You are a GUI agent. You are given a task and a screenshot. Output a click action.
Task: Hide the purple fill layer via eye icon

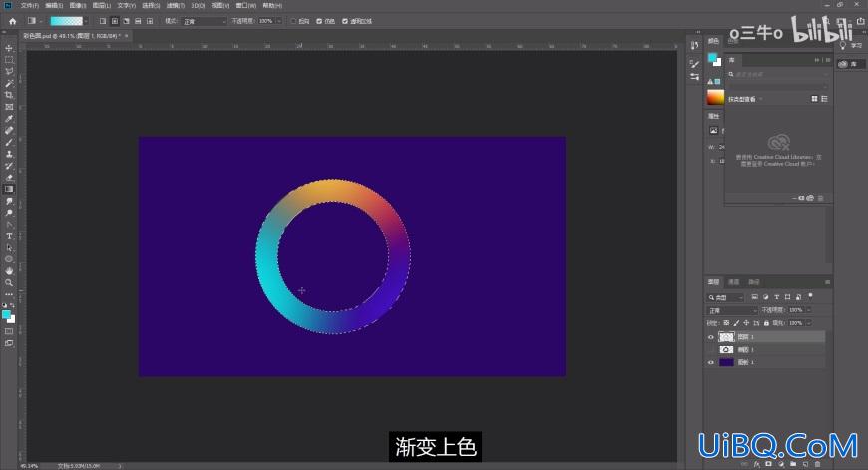point(711,362)
